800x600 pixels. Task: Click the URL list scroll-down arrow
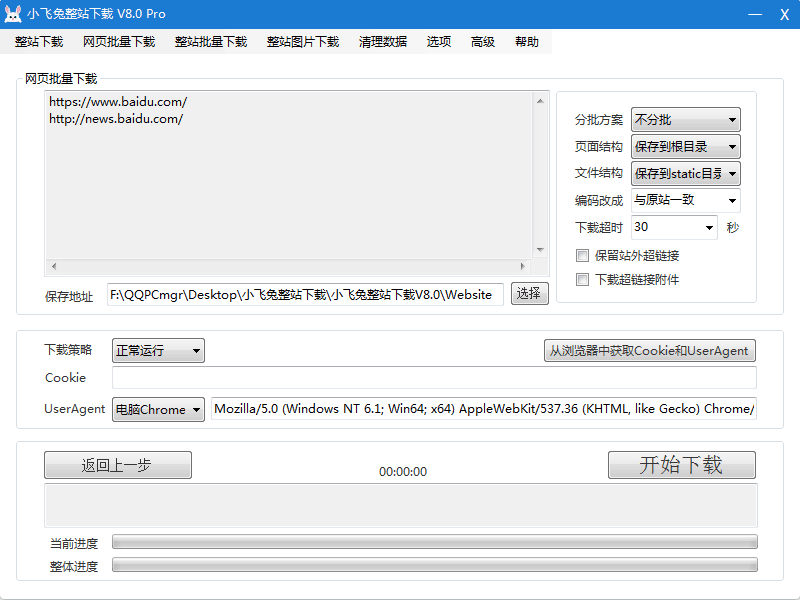(x=540, y=250)
